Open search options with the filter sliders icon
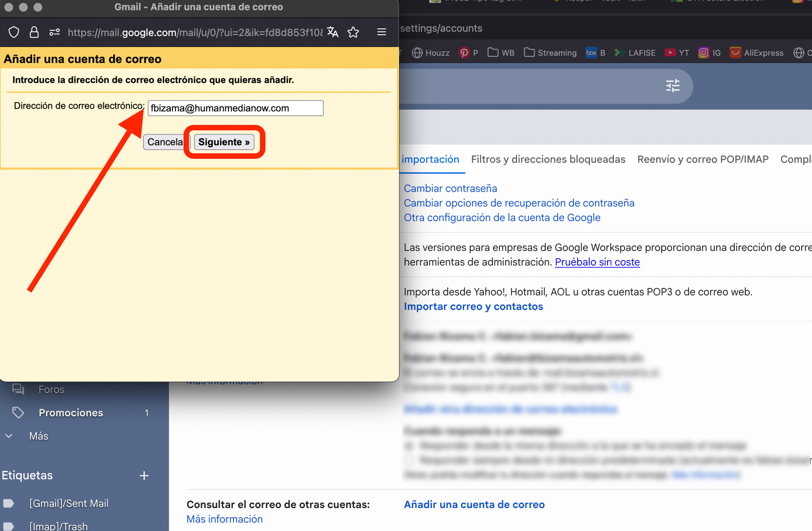The image size is (812, 531). pyautogui.click(x=672, y=86)
